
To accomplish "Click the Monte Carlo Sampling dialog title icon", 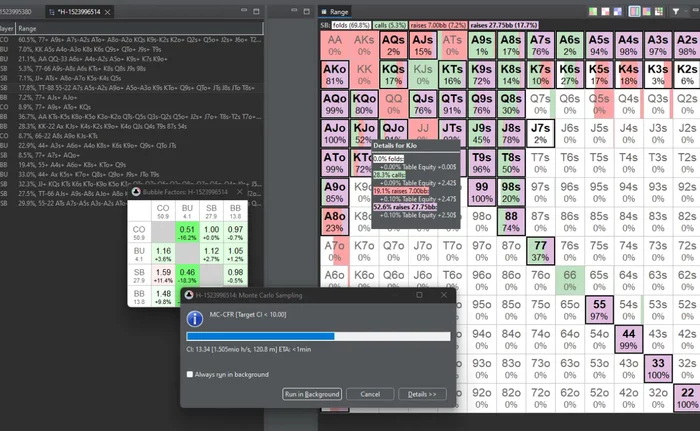I will [189, 295].
